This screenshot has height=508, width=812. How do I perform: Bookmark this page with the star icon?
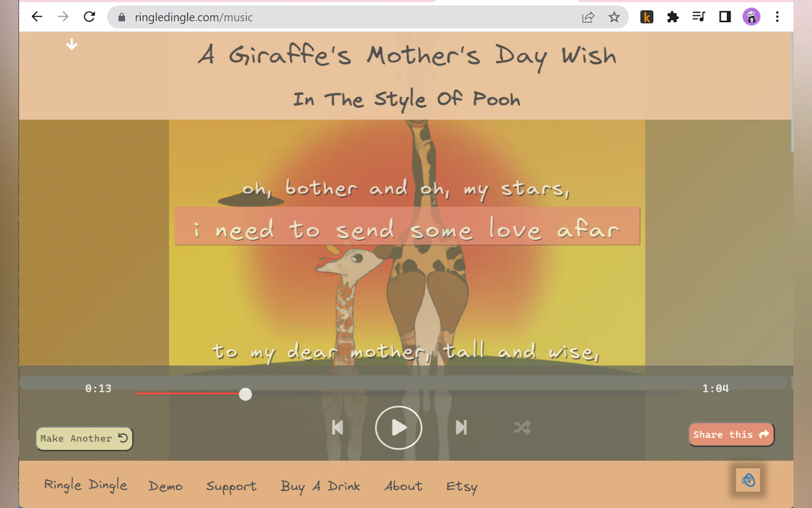point(614,17)
